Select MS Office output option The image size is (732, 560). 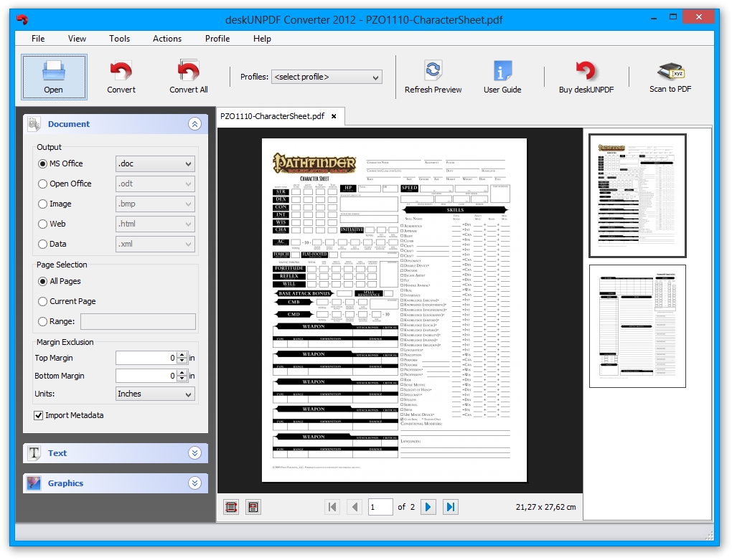(60, 163)
